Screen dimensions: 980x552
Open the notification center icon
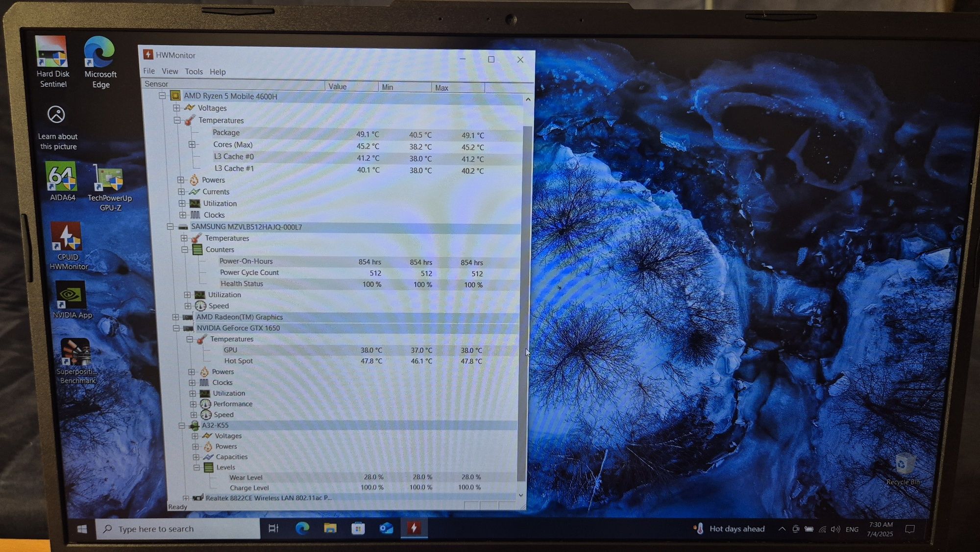coord(910,529)
